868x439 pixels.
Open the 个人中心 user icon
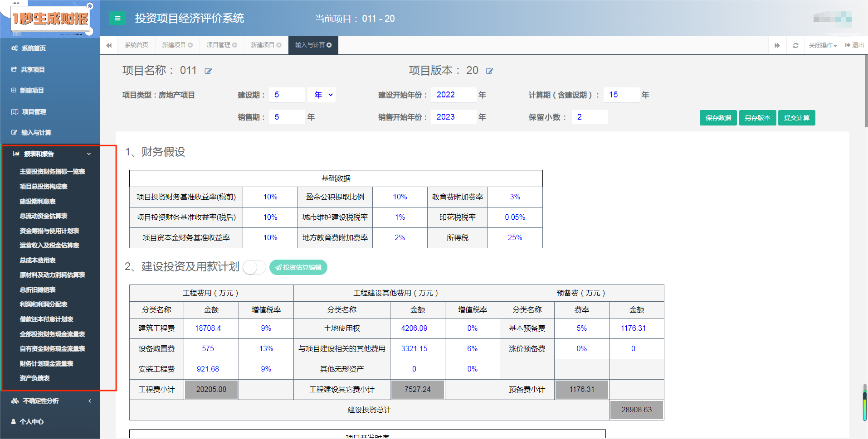pos(14,421)
